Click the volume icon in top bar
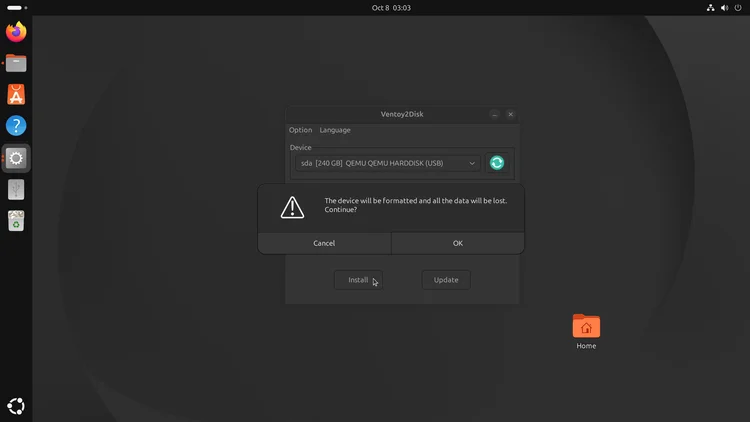Image resolution: width=750 pixels, height=422 pixels. [725, 8]
